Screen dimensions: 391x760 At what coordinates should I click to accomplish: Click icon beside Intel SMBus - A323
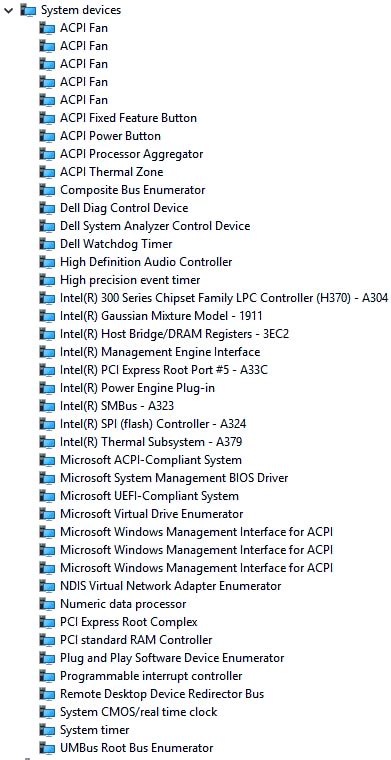(x=47, y=406)
